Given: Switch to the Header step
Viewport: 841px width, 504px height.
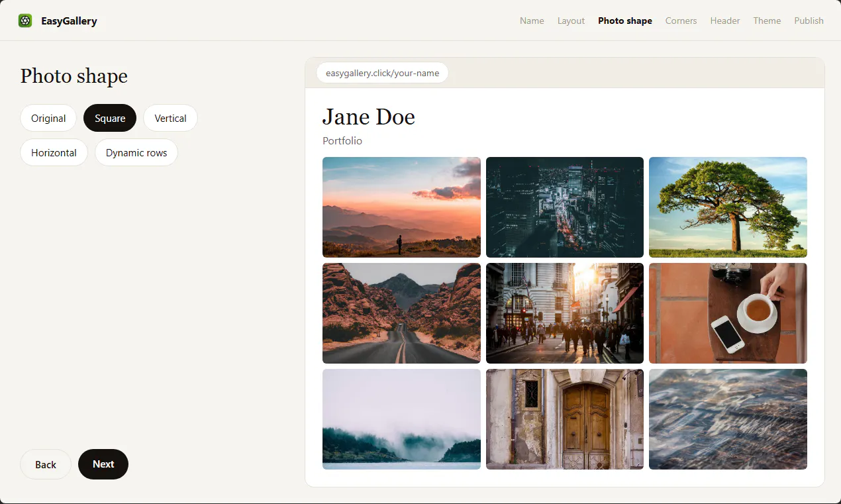Looking at the screenshot, I should (x=725, y=21).
